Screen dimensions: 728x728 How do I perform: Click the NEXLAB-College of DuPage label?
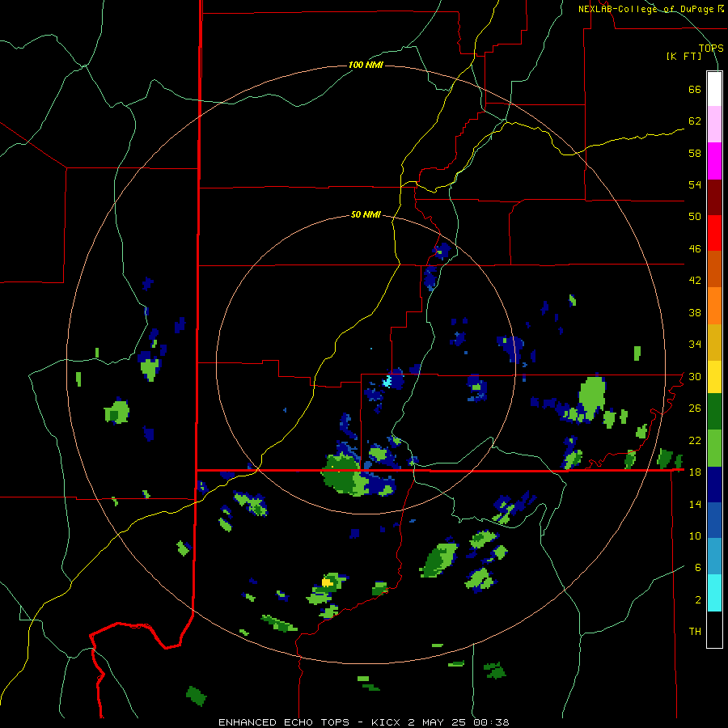645,9
